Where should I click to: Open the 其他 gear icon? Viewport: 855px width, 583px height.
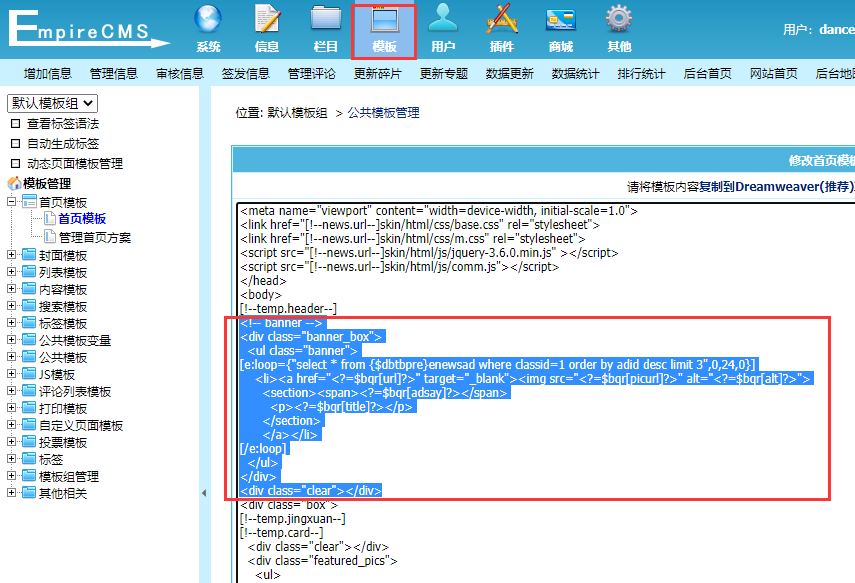tap(619, 19)
